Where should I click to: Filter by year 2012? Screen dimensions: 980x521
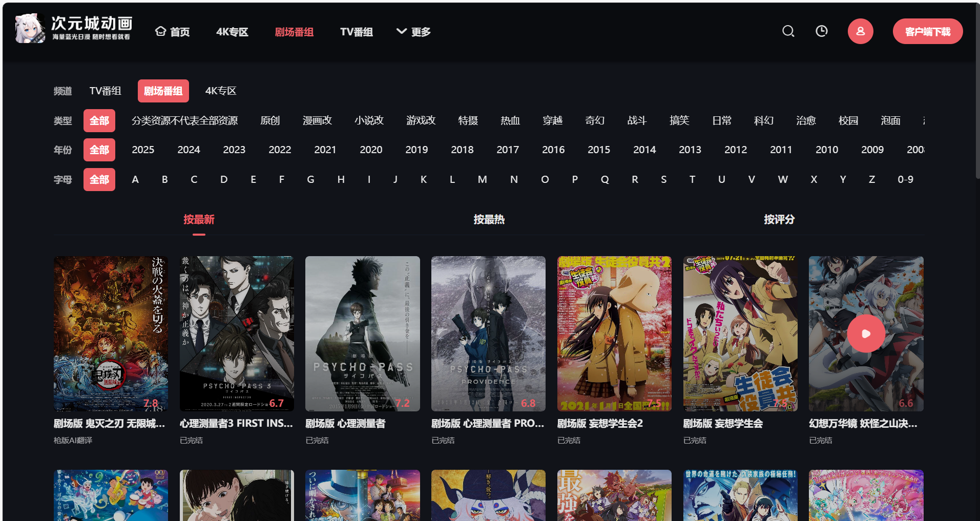(x=736, y=150)
